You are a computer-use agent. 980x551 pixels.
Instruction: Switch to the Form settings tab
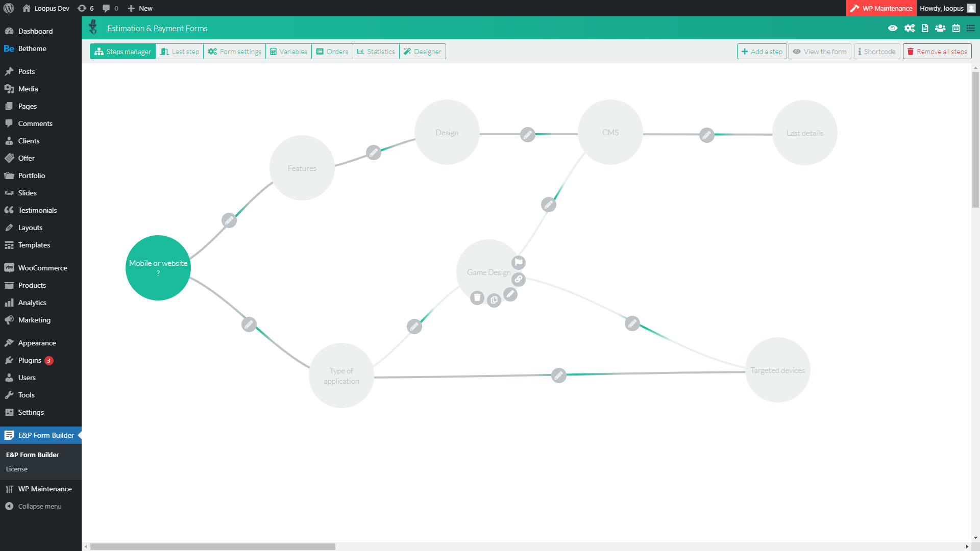click(x=235, y=52)
